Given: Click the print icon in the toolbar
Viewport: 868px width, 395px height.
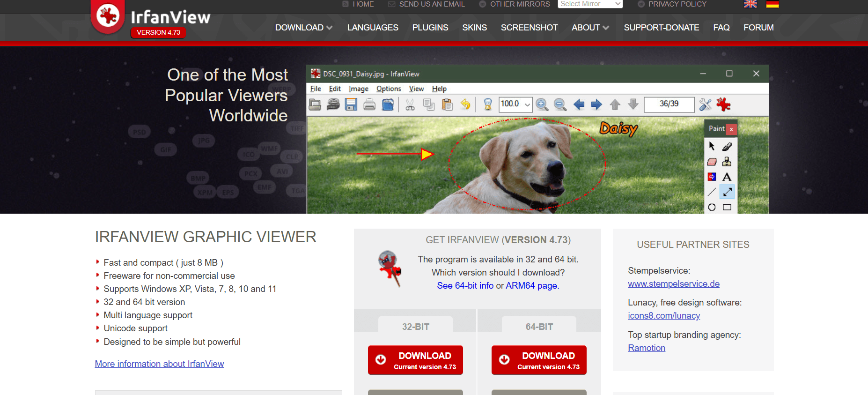Looking at the screenshot, I should [x=369, y=104].
